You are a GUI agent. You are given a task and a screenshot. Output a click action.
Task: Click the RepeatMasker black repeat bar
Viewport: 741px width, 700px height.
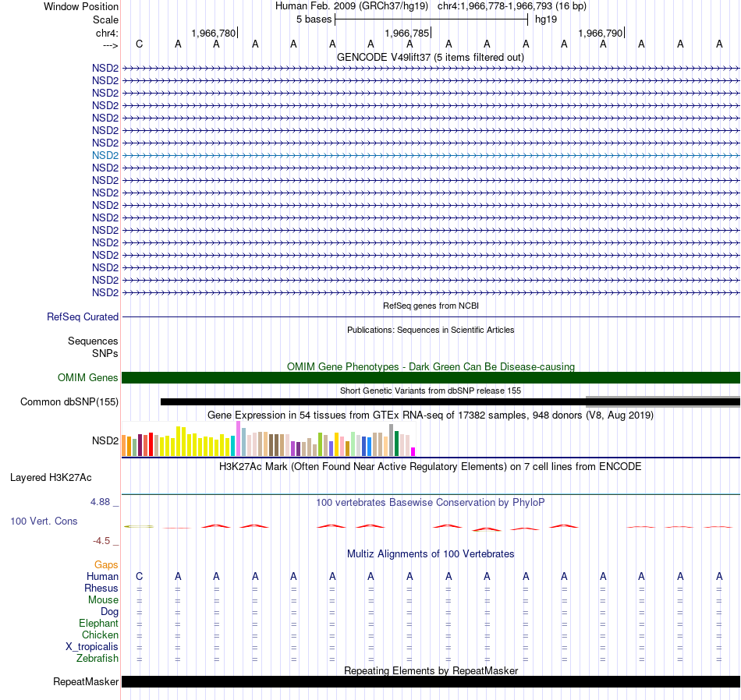coord(431,681)
